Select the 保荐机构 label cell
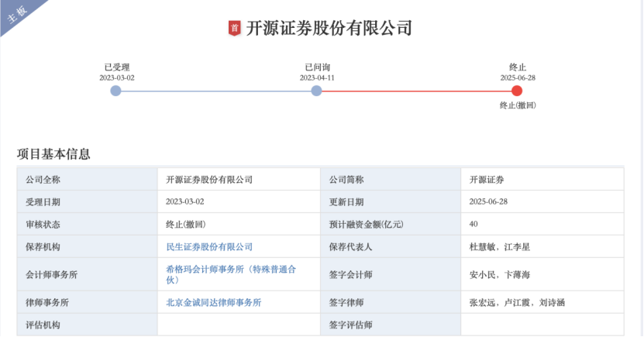Screen dimensions: 644x337 [x=87, y=246]
